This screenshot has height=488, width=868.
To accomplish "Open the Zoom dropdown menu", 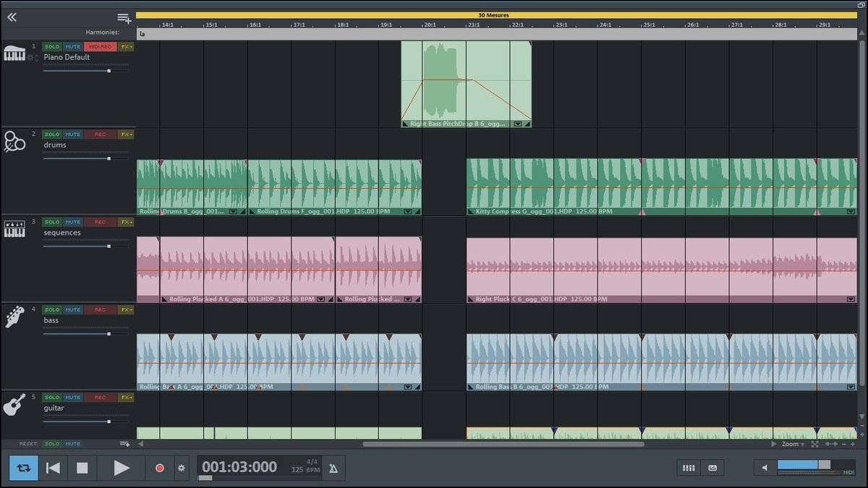I will coord(793,444).
